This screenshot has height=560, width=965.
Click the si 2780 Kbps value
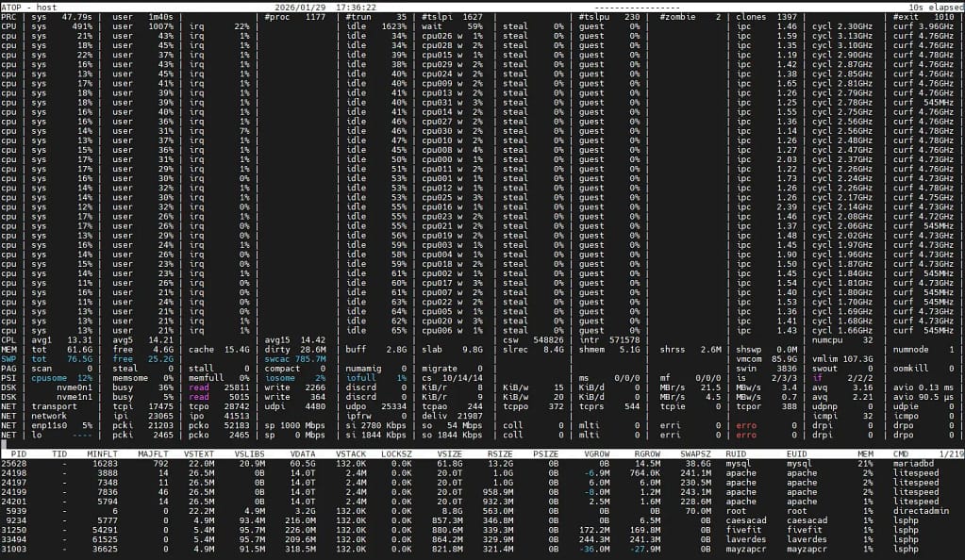tap(376, 426)
